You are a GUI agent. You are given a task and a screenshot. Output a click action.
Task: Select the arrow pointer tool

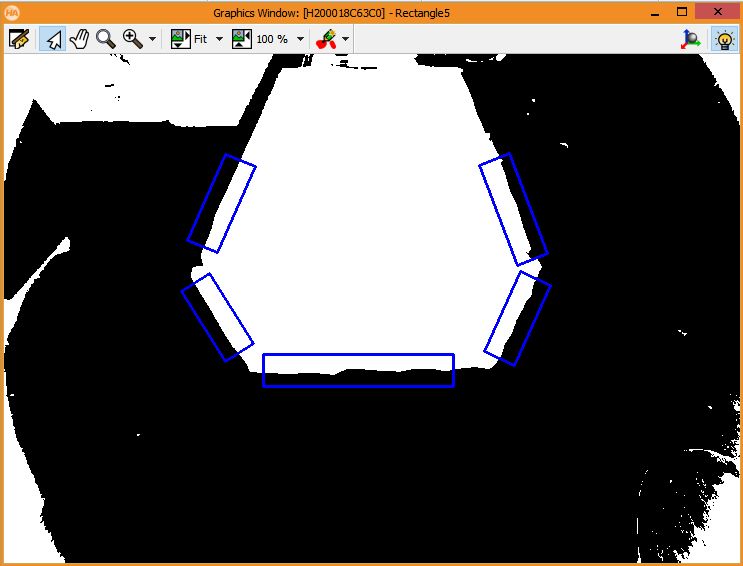coord(53,39)
